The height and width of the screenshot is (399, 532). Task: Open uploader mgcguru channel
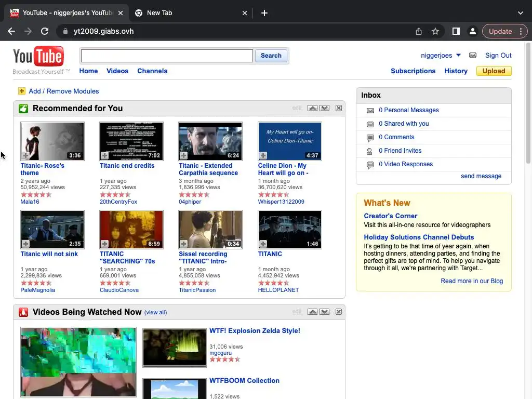[220, 353]
